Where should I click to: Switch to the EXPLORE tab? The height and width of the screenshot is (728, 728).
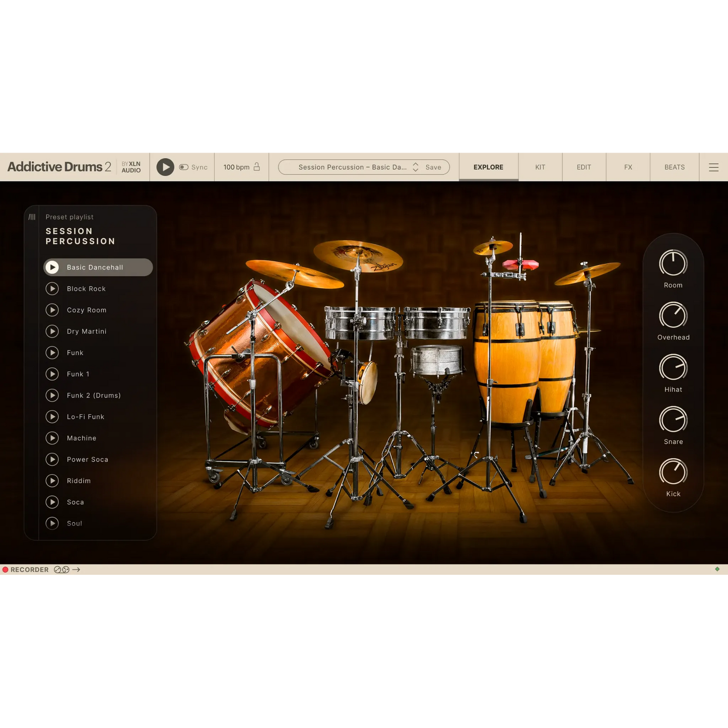coord(488,167)
